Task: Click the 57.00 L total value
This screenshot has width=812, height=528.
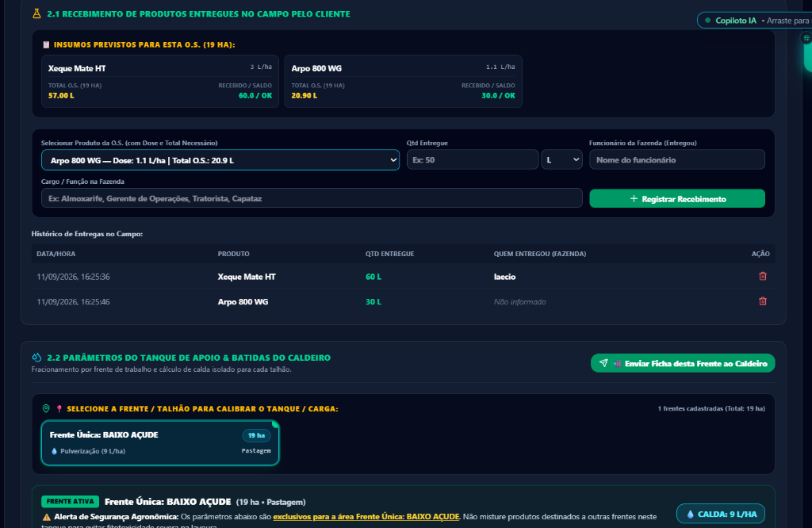Action: (x=61, y=96)
